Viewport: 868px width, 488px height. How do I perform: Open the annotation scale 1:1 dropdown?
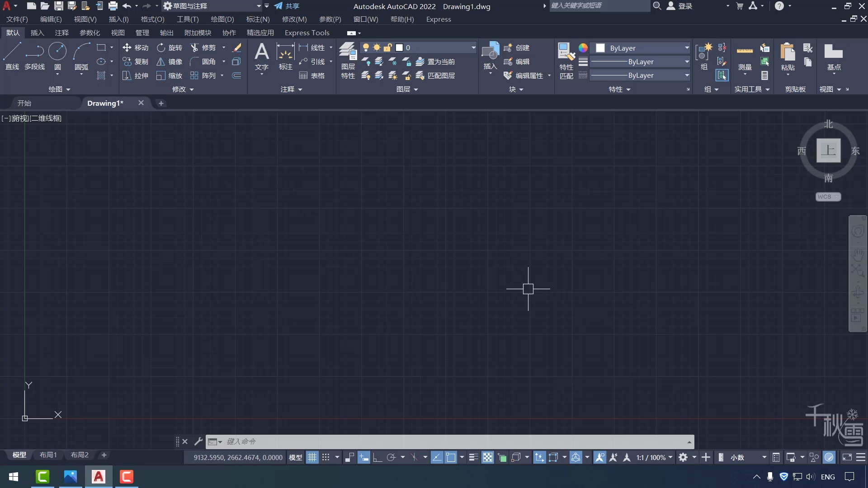point(655,457)
